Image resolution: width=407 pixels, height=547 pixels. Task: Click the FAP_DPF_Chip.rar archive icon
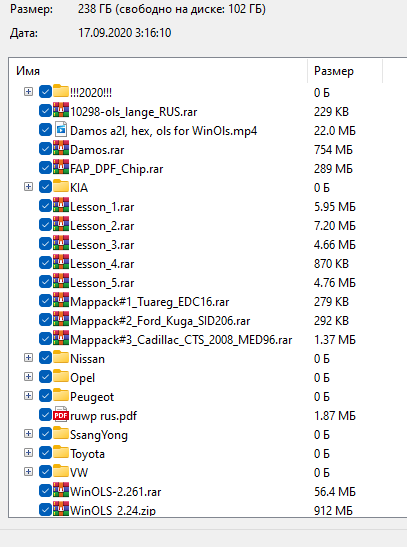61,167
